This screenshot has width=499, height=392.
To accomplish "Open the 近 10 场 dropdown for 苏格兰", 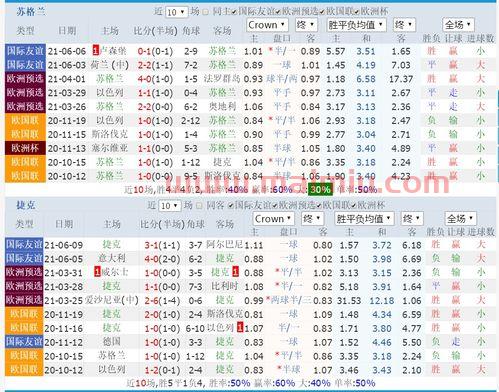I will [176, 12].
